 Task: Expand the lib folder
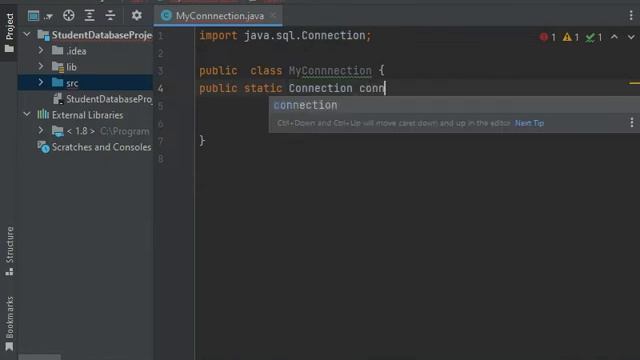click(x=41, y=66)
